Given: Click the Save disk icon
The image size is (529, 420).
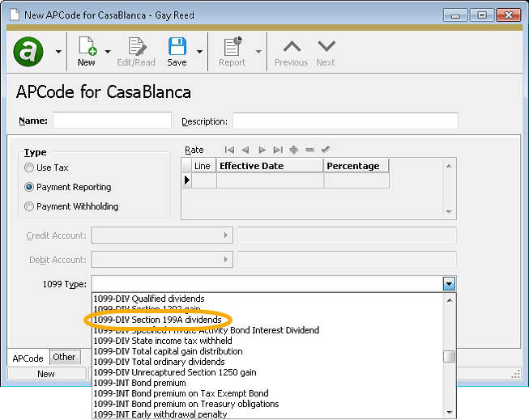Looking at the screenshot, I should (x=177, y=46).
